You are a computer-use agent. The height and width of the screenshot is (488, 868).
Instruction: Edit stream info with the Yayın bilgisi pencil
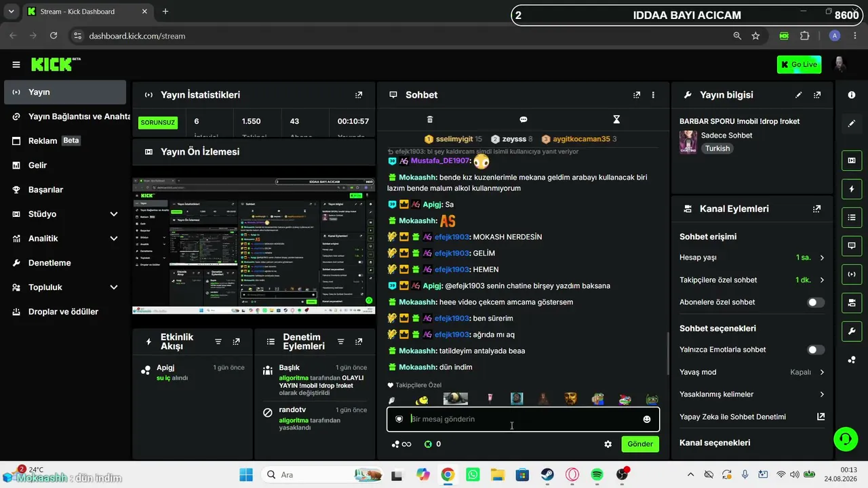(x=799, y=95)
